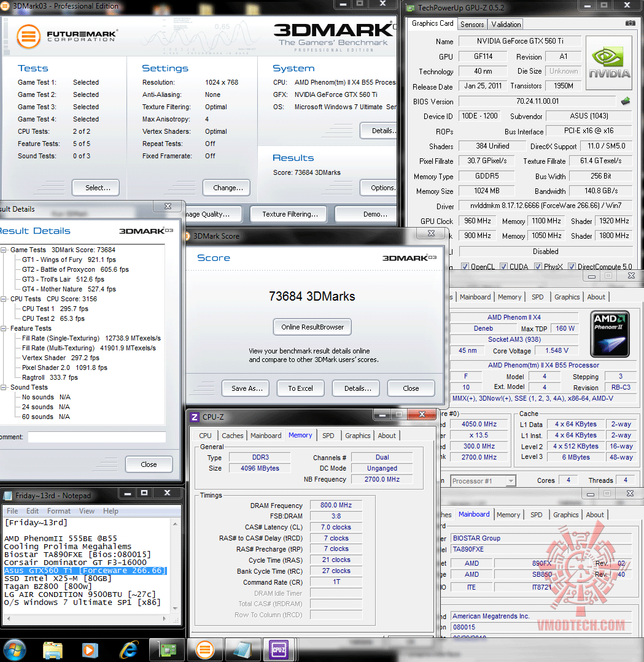The image size is (644, 662).
Task: Click the GPU-Z title bar icon
Action: (x=409, y=7)
